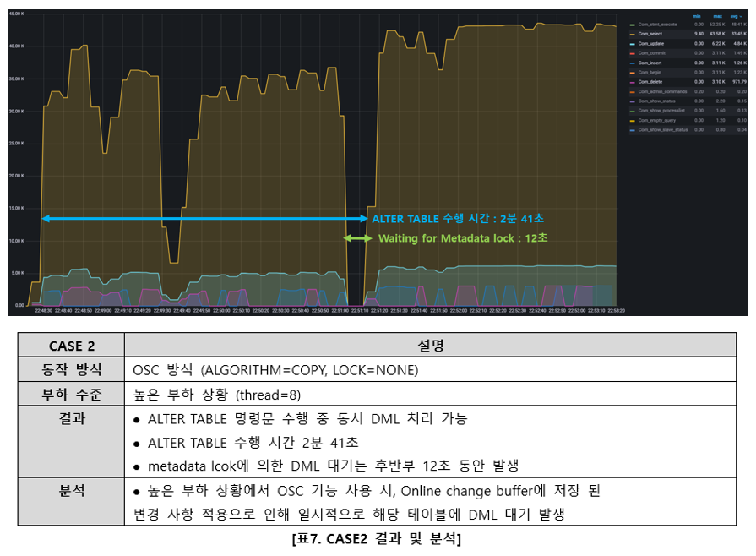The height and width of the screenshot is (556, 756).
Task: Click the yellow Com_select legend color swatch
Action: (x=632, y=35)
